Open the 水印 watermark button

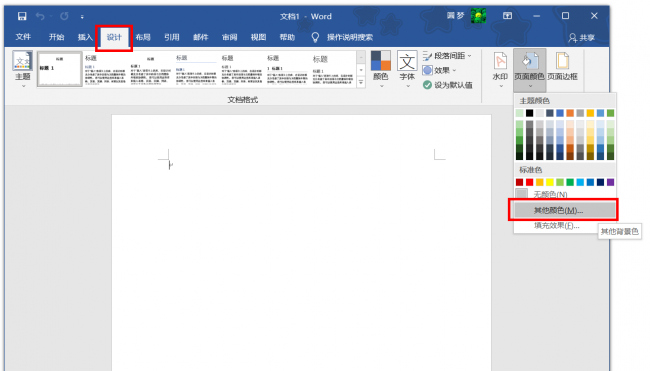pos(500,70)
